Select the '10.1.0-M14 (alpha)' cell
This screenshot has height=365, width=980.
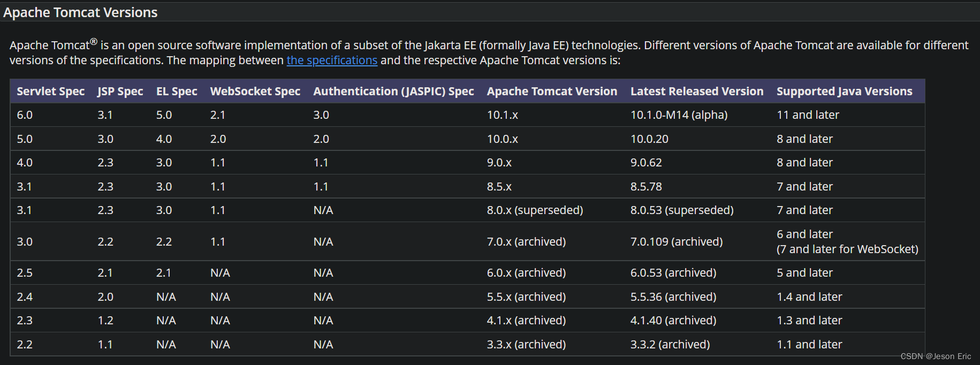[x=679, y=115]
